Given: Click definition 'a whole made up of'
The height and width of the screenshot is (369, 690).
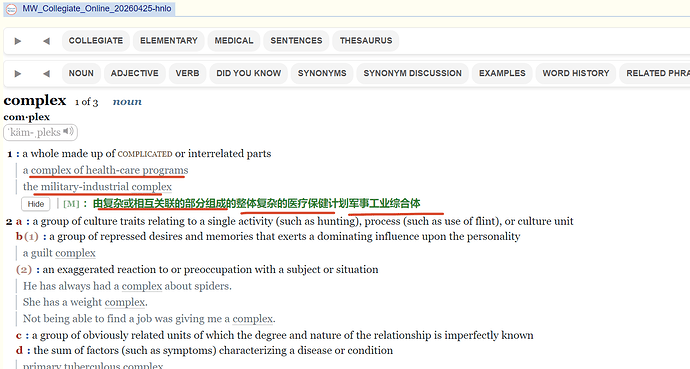Looking at the screenshot, I should [147, 154].
